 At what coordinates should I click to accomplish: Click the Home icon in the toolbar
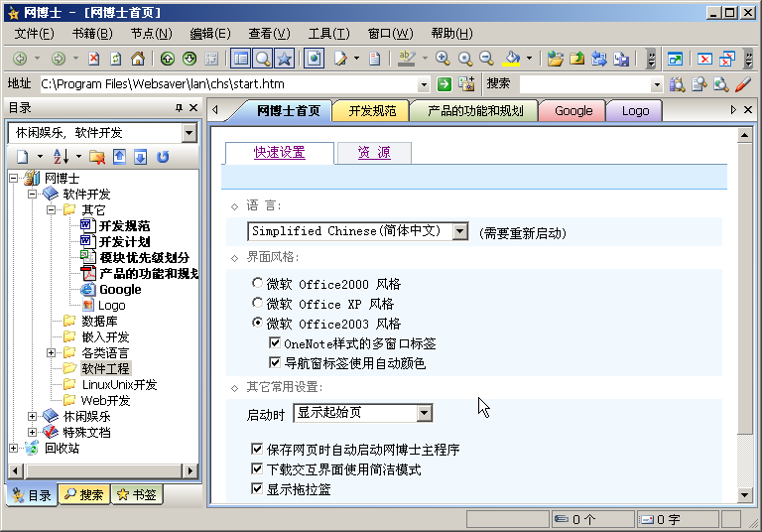pos(138,59)
